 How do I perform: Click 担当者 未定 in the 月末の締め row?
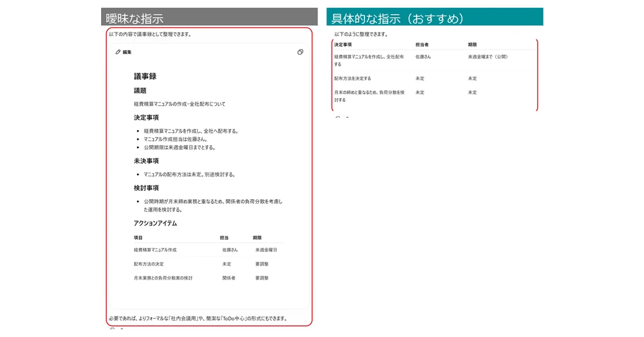[x=420, y=93]
